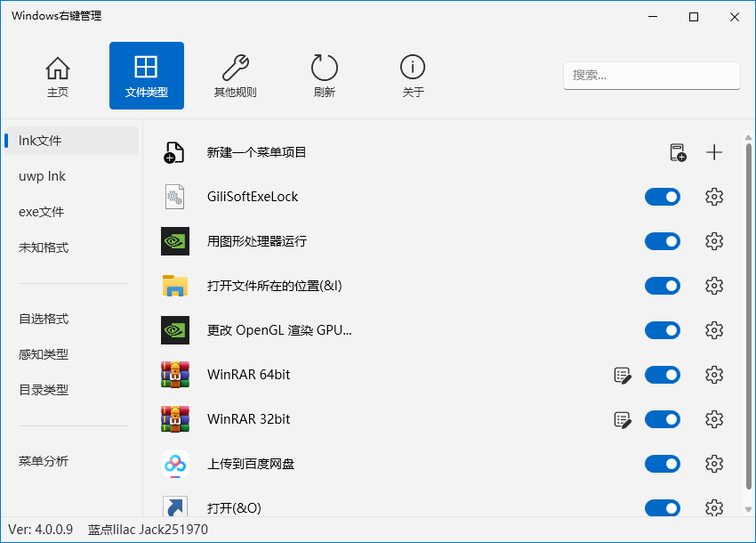Click NVIDIA icon of 用图形处理器运行
Image resolution: width=756 pixels, height=543 pixels.
pyautogui.click(x=175, y=241)
